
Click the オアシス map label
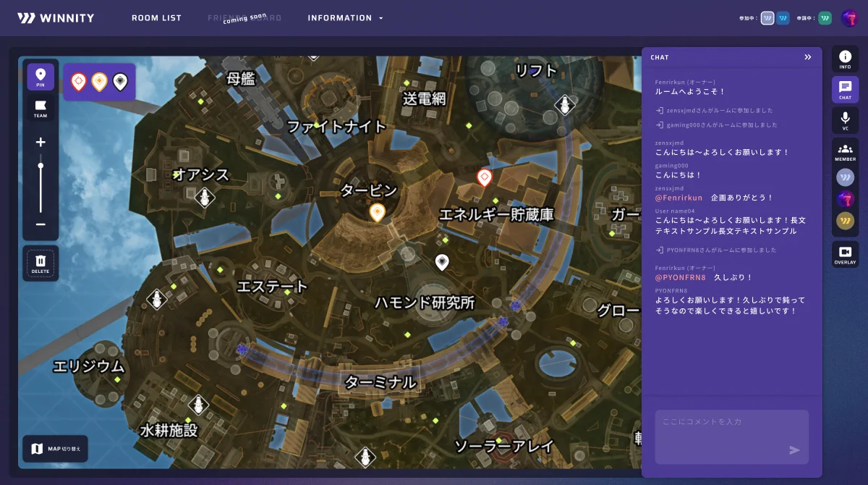(202, 174)
